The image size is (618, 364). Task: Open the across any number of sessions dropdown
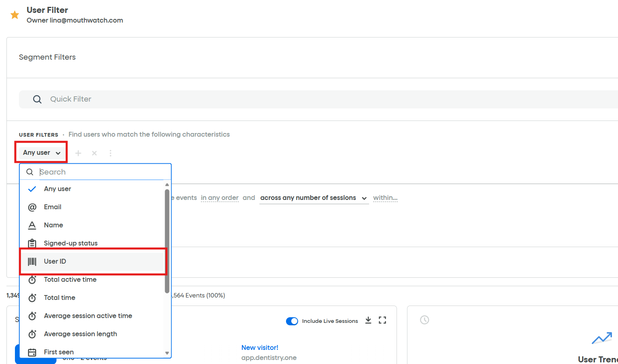[x=314, y=198]
